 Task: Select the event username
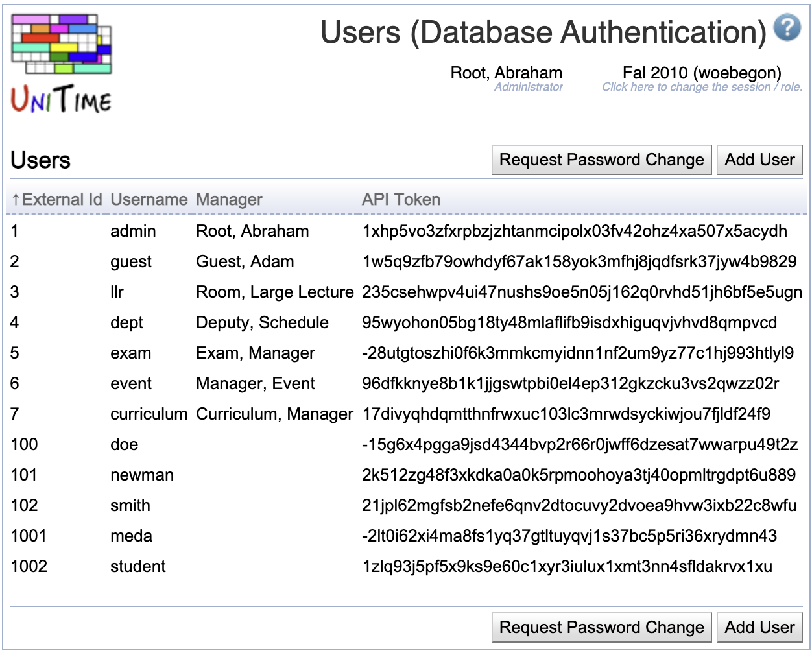point(131,384)
